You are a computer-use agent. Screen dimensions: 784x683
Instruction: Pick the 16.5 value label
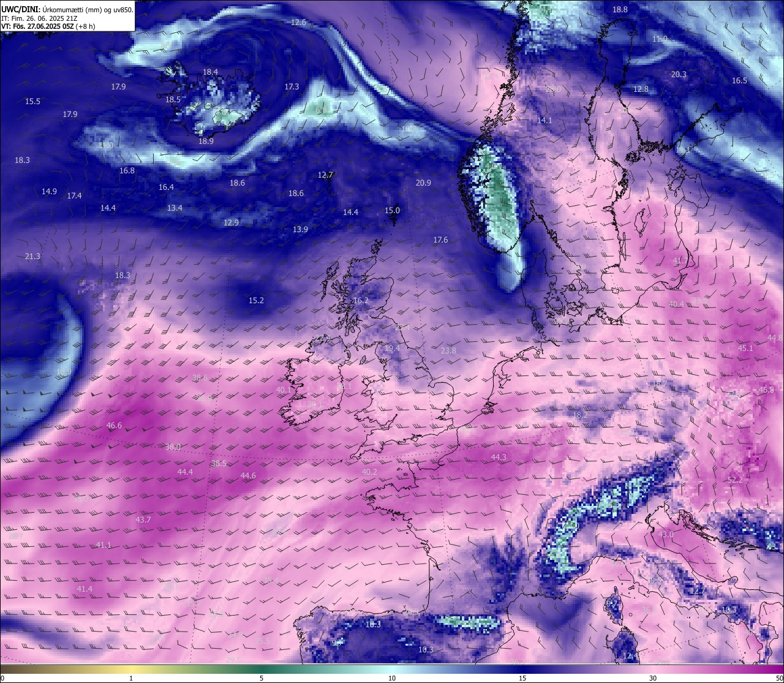click(x=739, y=81)
